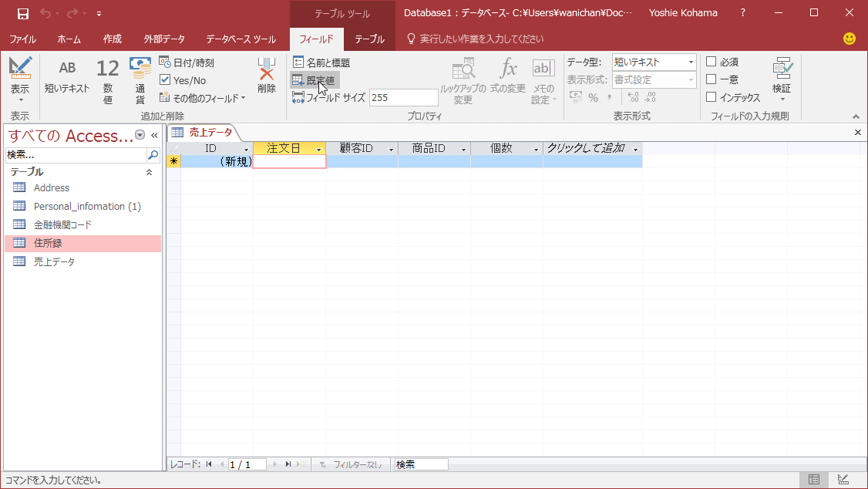The image size is (868, 489).
Task: Add a 日付/時刻 field
Action: (x=187, y=62)
